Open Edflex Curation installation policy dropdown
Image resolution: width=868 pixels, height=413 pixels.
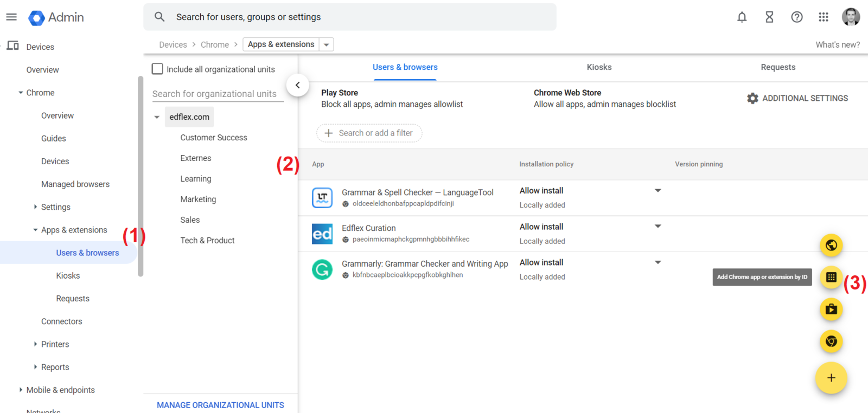pos(658,226)
